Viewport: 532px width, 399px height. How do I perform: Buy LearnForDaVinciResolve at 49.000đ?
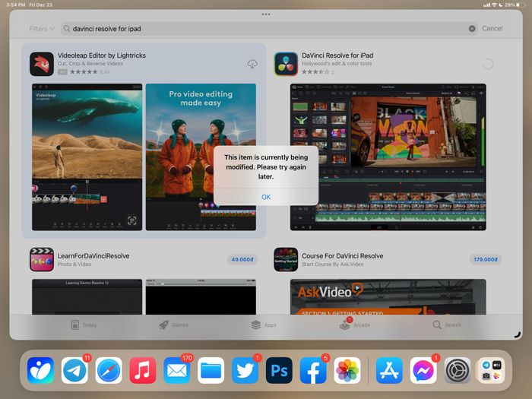click(242, 259)
